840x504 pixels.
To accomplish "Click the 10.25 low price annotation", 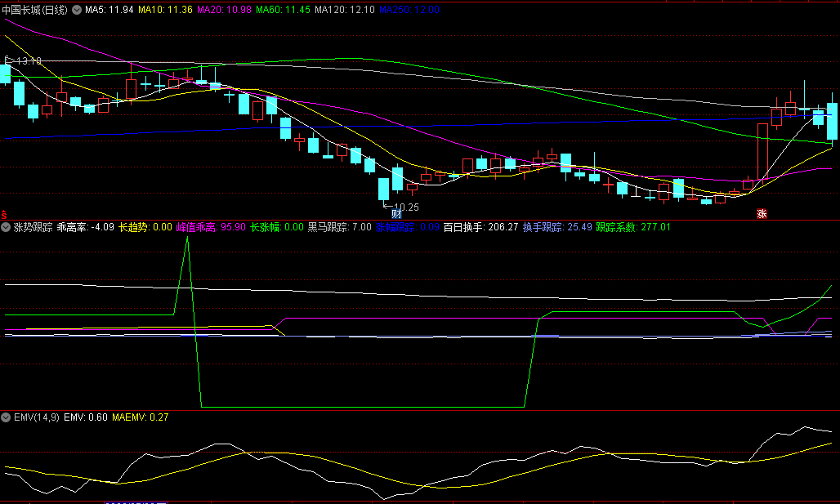I will [406, 207].
